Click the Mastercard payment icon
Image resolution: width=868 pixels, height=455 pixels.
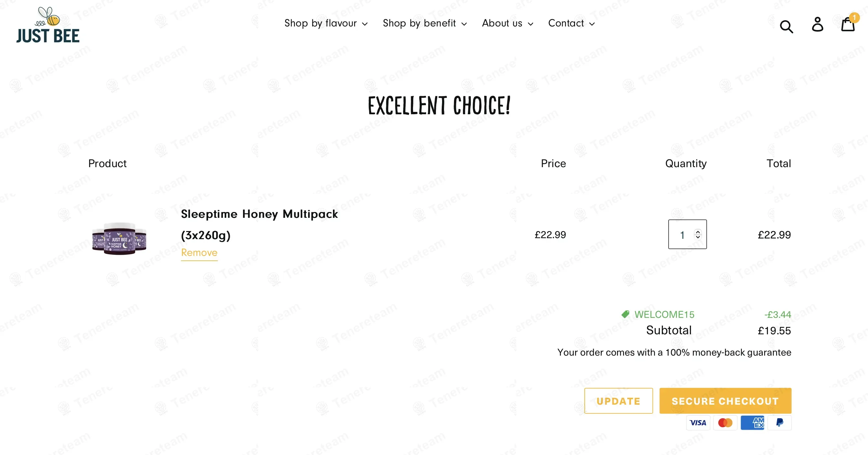(725, 423)
